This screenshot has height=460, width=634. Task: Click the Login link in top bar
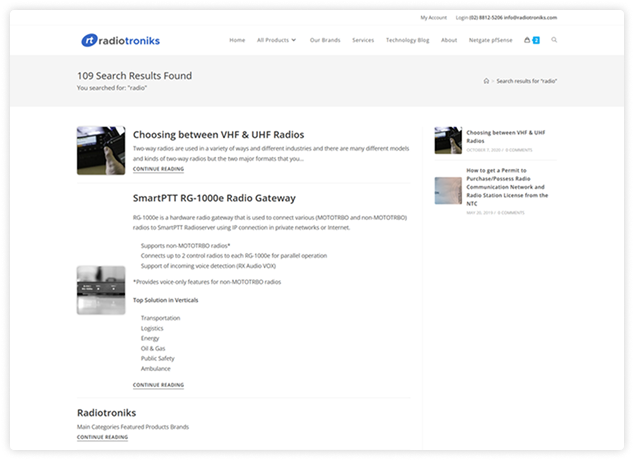462,18
